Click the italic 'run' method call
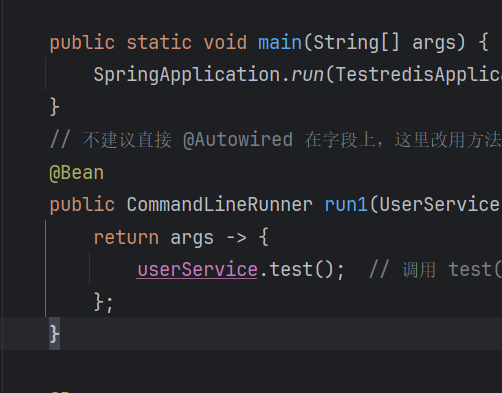This screenshot has width=502, height=393. [x=307, y=75]
